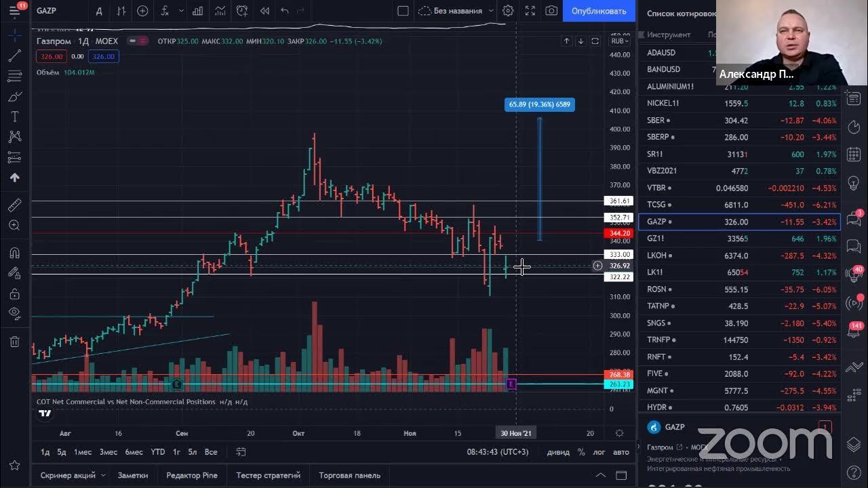Select the patterns drawing tool
The height and width of the screenshot is (488, 868).
coord(14,137)
